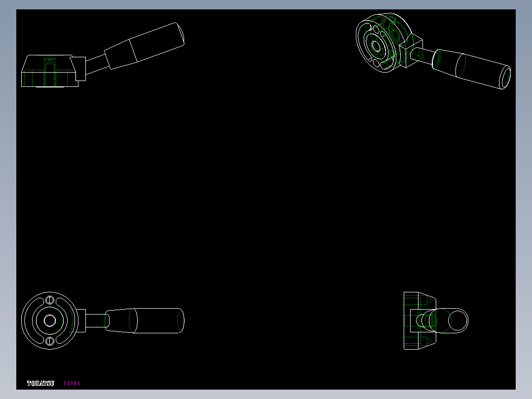Select the side elevation view with angled handle
This screenshot has width=532, height=399.
103,55
